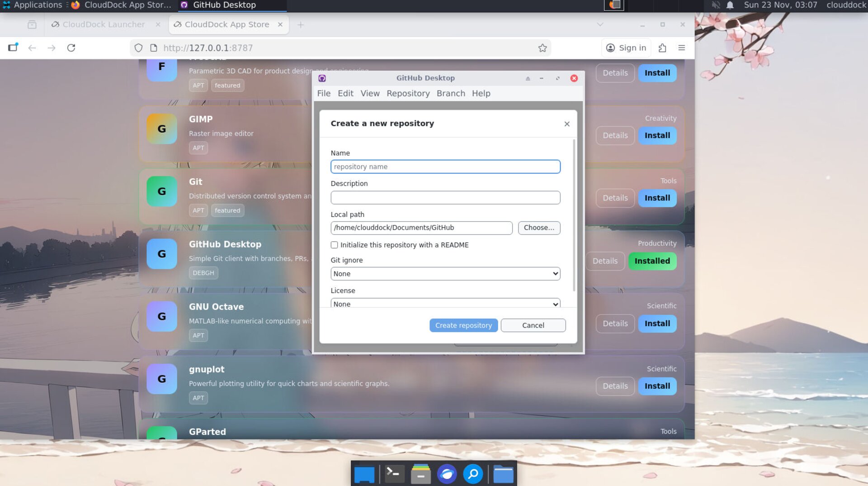The image size is (868, 486).
Task: Open the notification bell in the system tray
Action: (x=729, y=5)
